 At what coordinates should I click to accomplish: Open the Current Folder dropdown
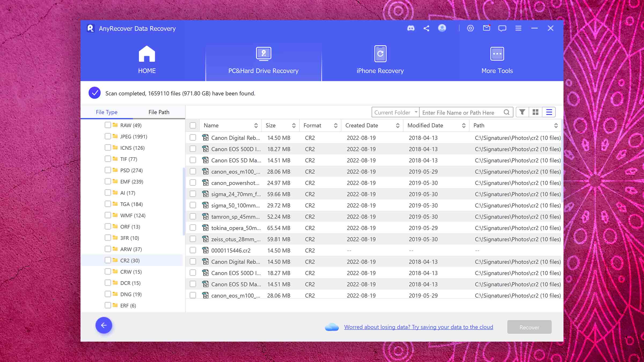point(396,112)
